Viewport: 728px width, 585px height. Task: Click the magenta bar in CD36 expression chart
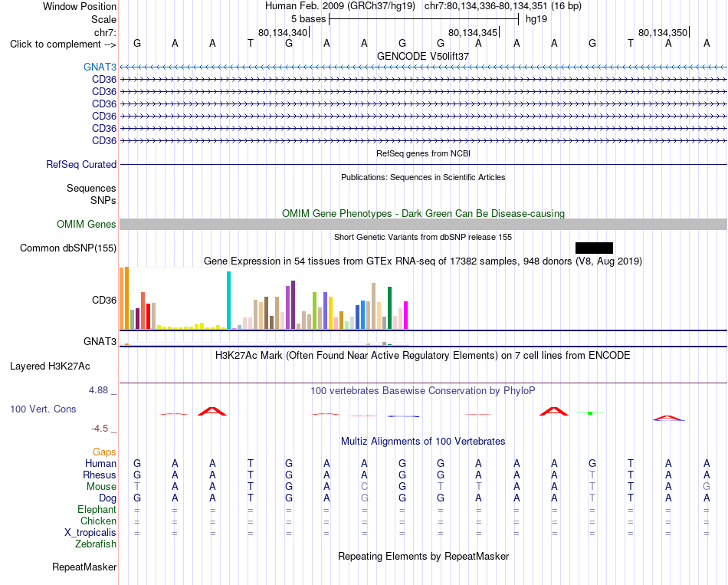pos(406,315)
